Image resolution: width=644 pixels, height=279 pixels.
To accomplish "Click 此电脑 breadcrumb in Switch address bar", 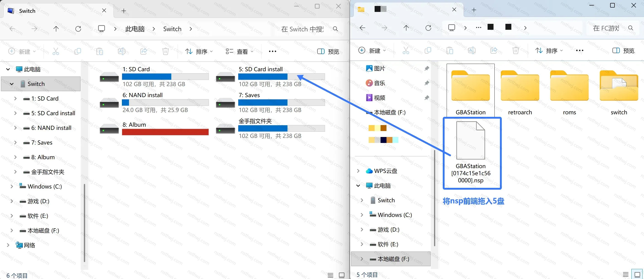I will pos(135,29).
